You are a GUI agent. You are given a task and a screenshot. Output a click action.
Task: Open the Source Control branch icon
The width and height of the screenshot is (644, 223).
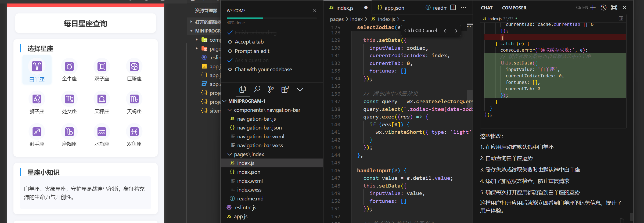(271, 89)
